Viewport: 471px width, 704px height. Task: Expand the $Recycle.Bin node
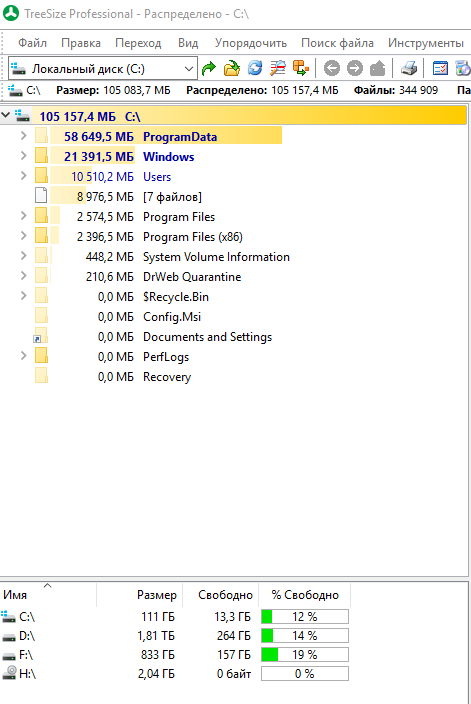[x=24, y=295]
